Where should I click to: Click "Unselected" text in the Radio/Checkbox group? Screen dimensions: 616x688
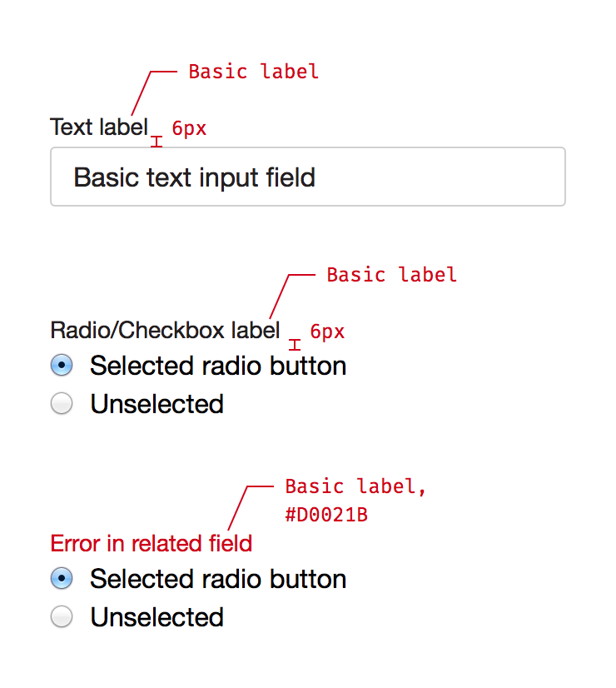coord(156,404)
